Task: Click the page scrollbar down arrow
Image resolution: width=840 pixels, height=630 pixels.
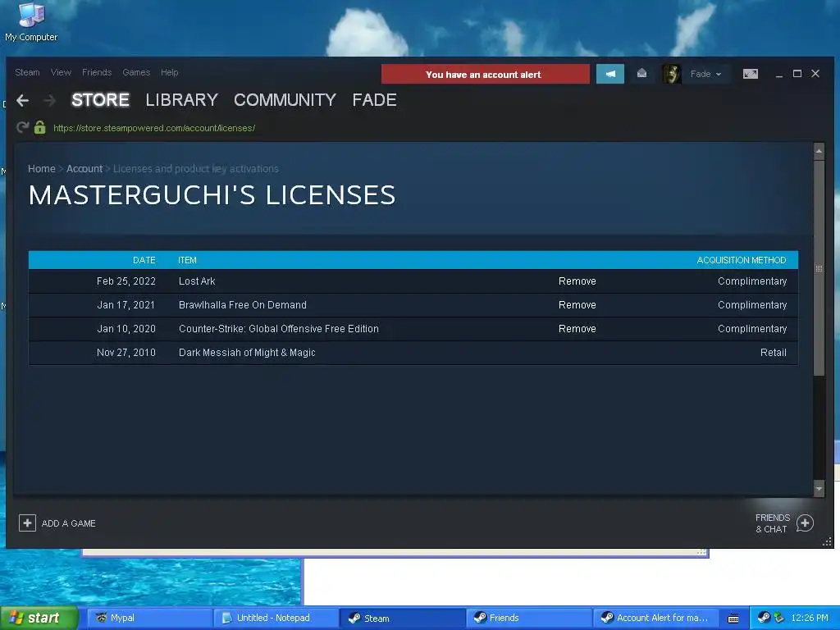Action: click(819, 489)
